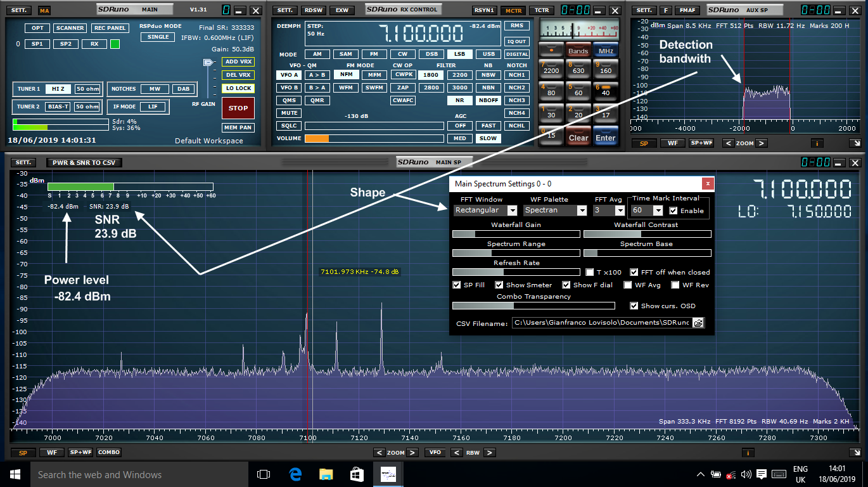Click the 7.100.000 frequency display in RX Control
This screenshot has width=868, height=487.
[420, 34]
